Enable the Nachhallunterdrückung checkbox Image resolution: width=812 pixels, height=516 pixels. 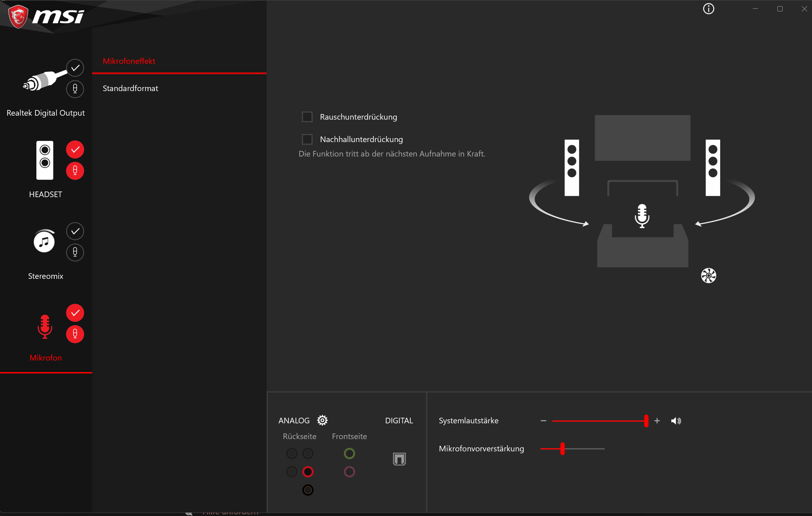[307, 139]
